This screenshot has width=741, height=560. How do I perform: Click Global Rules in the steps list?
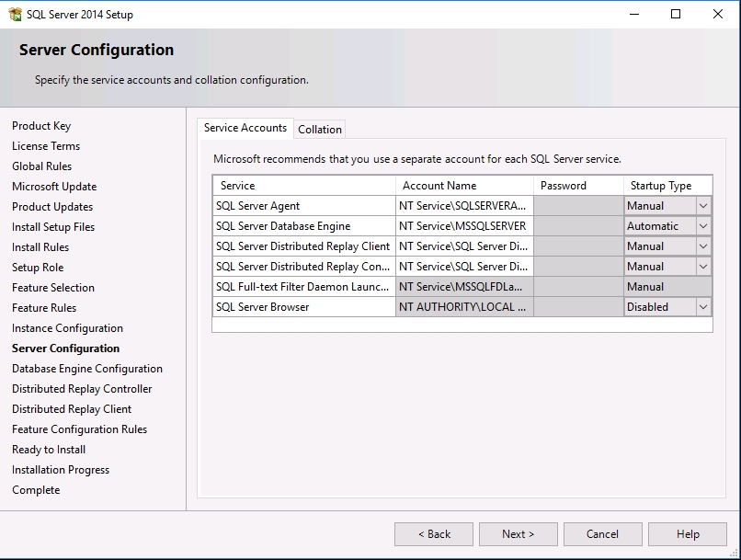(41, 166)
